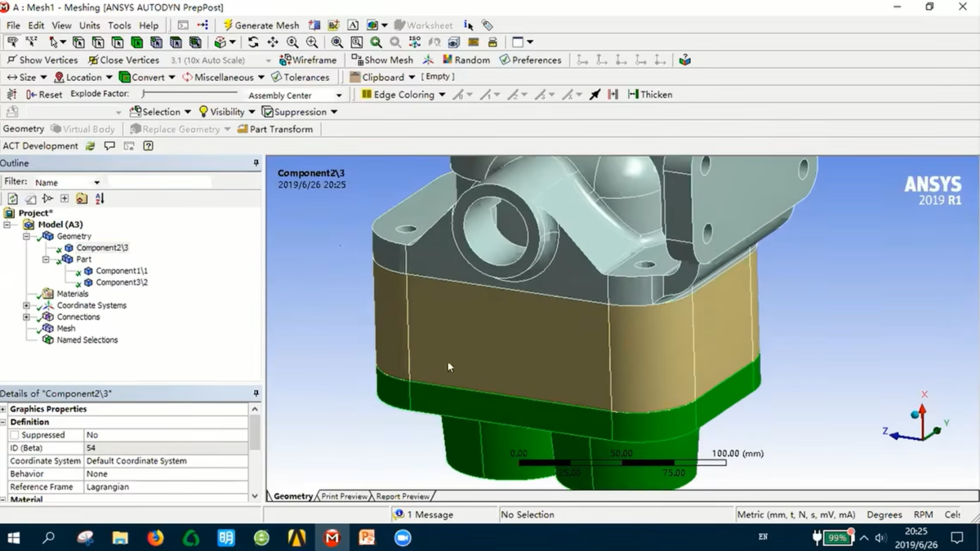The image size is (980, 551).
Task: Click the information selection pointer icon
Action: (468, 25)
